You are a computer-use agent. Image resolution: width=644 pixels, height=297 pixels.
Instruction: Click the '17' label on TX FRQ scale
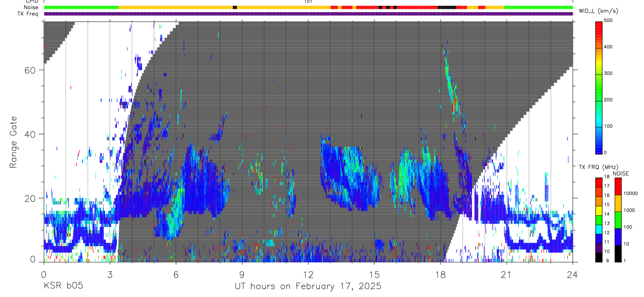pyautogui.click(x=607, y=186)
